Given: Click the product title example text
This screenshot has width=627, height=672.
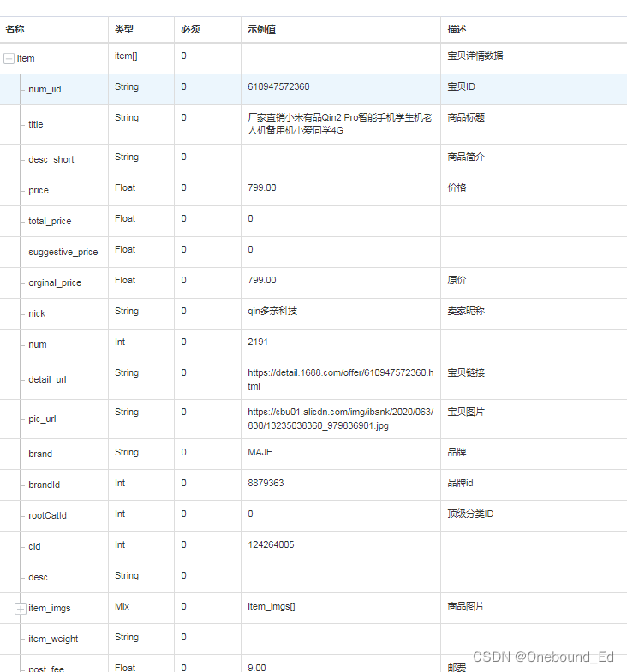Looking at the screenshot, I should (x=340, y=124).
